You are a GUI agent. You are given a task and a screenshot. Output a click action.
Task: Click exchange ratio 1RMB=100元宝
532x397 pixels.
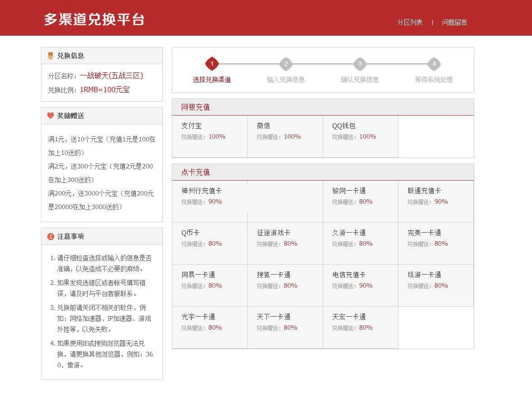tap(105, 90)
